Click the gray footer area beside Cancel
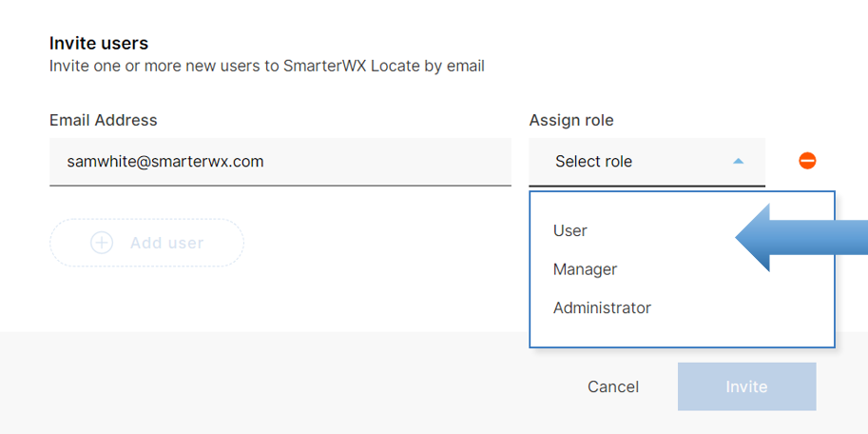 [285, 385]
